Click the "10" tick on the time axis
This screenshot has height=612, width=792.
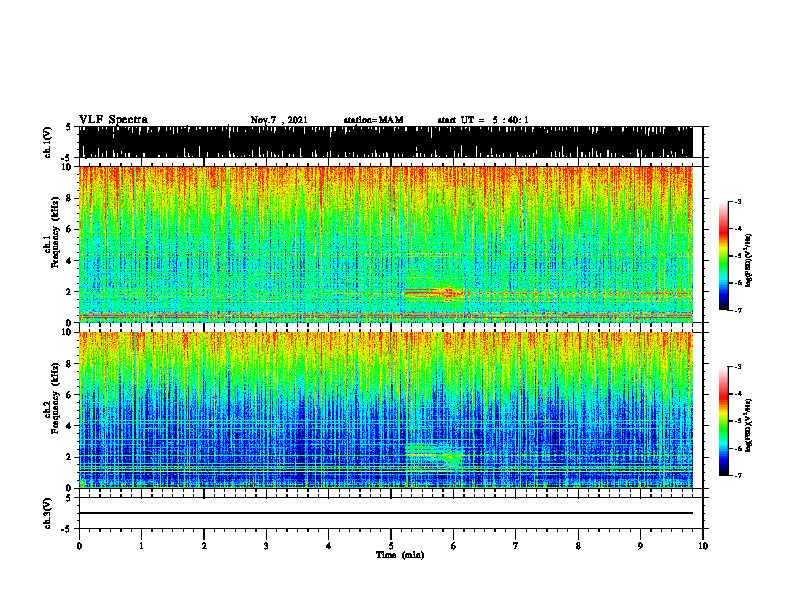pos(703,546)
